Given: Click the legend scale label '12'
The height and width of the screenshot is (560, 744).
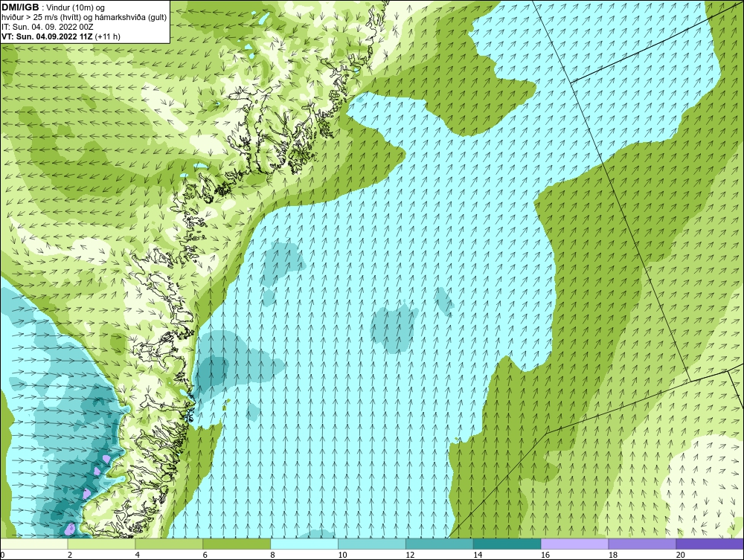Looking at the screenshot, I should (x=410, y=555).
